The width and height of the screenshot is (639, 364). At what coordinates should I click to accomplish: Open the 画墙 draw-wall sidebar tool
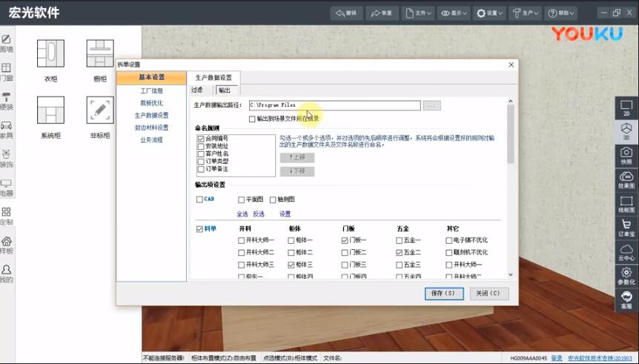(x=6, y=44)
